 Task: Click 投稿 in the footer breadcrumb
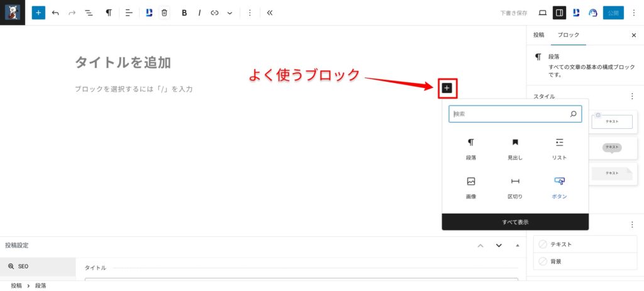pyautogui.click(x=16, y=286)
